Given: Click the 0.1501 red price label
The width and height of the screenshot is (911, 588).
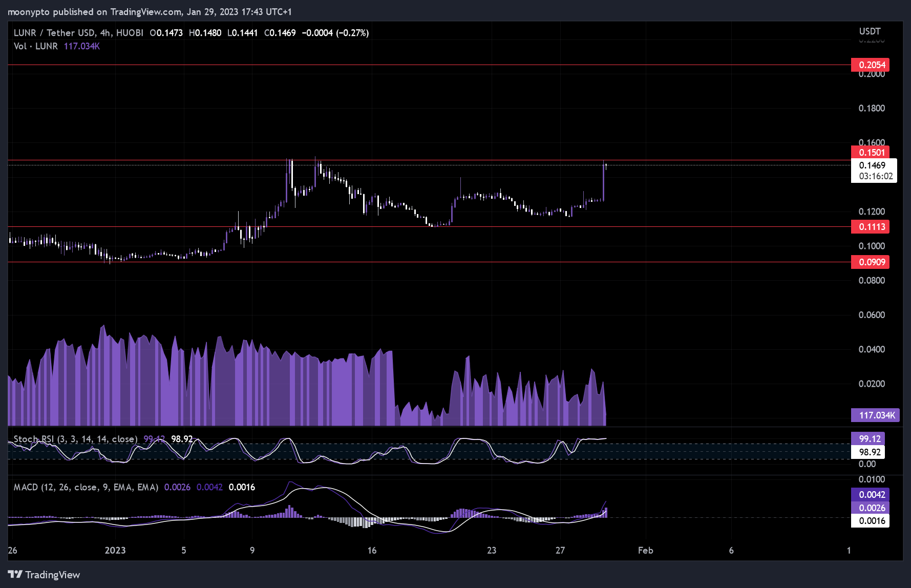Looking at the screenshot, I should (x=870, y=152).
